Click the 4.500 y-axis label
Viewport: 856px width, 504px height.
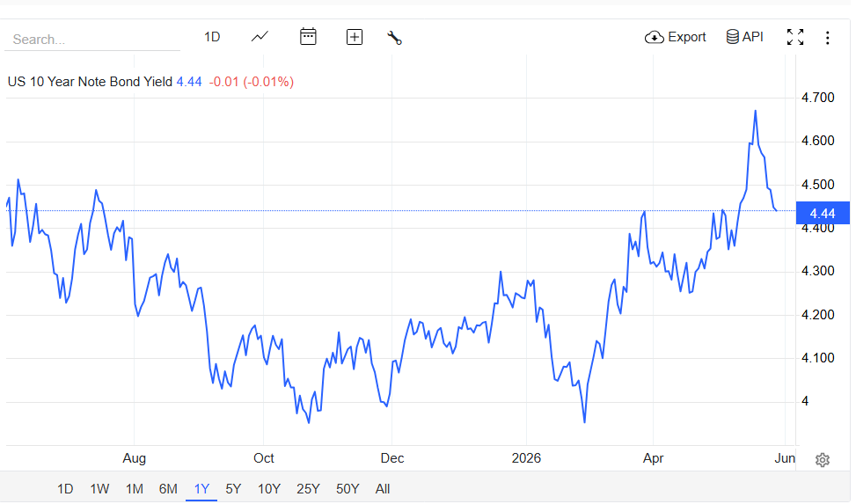(817, 185)
